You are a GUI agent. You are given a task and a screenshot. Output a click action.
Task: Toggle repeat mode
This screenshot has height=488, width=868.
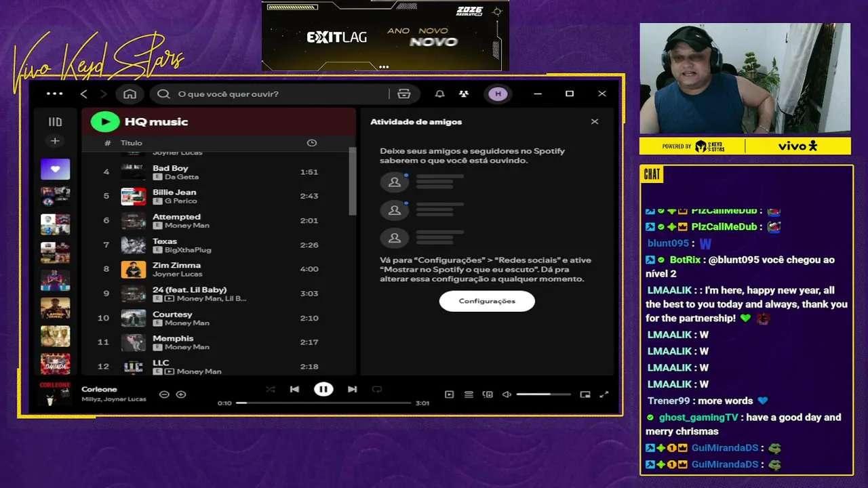coord(377,389)
